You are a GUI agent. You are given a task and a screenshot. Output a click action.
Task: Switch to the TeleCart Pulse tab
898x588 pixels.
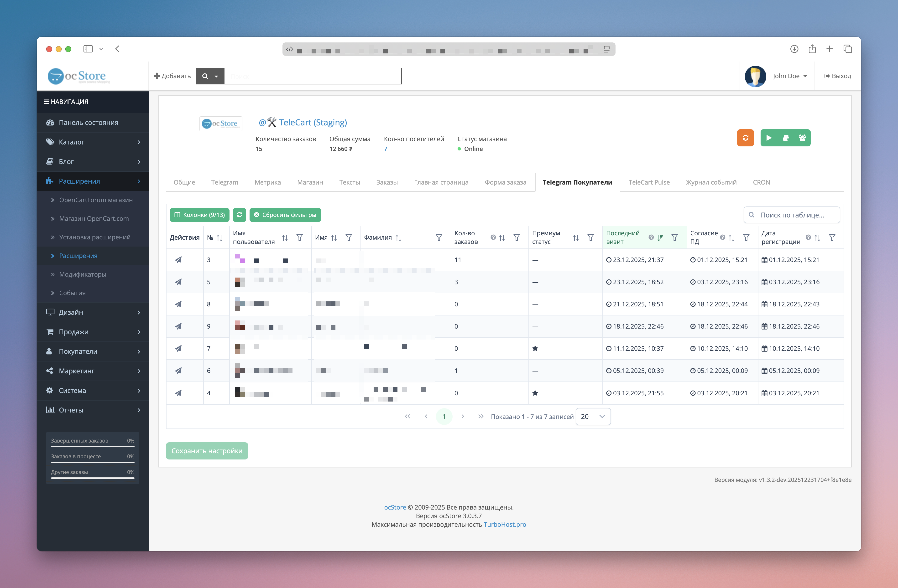pyautogui.click(x=649, y=182)
